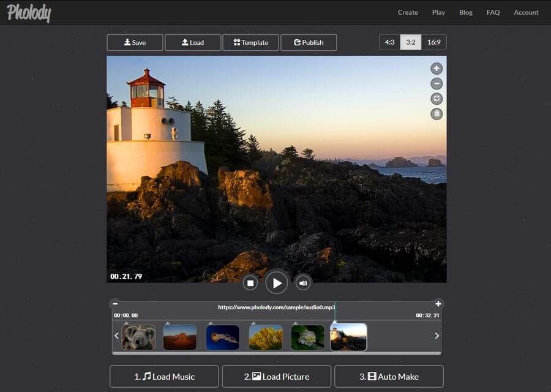The height and width of the screenshot is (392, 551).
Task: Stop playback with the stop button
Action: tap(250, 283)
